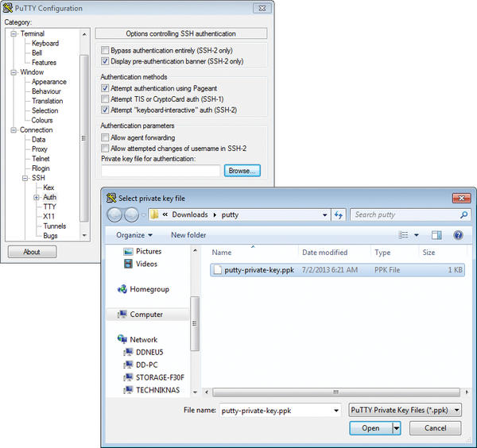Open the address bar history dropdown arrow

[325, 215]
